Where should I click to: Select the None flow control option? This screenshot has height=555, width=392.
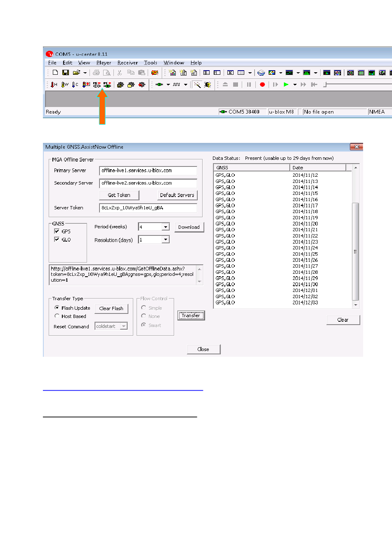click(144, 316)
